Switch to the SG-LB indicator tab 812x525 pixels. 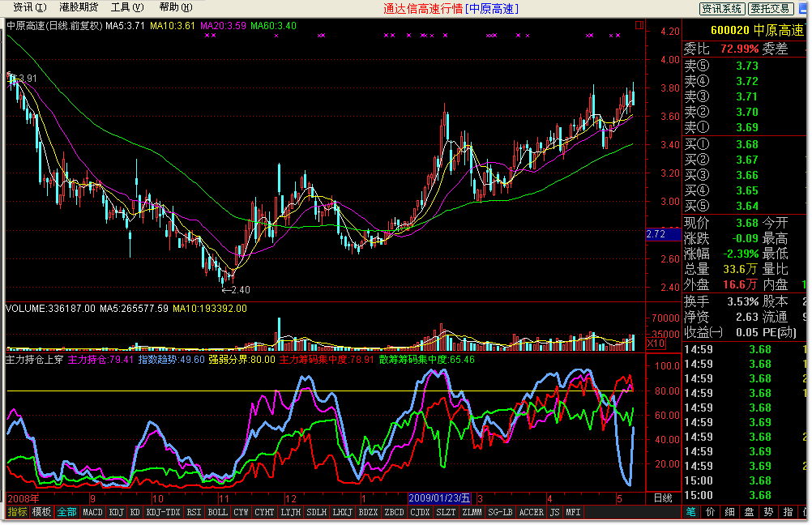pyautogui.click(x=500, y=512)
